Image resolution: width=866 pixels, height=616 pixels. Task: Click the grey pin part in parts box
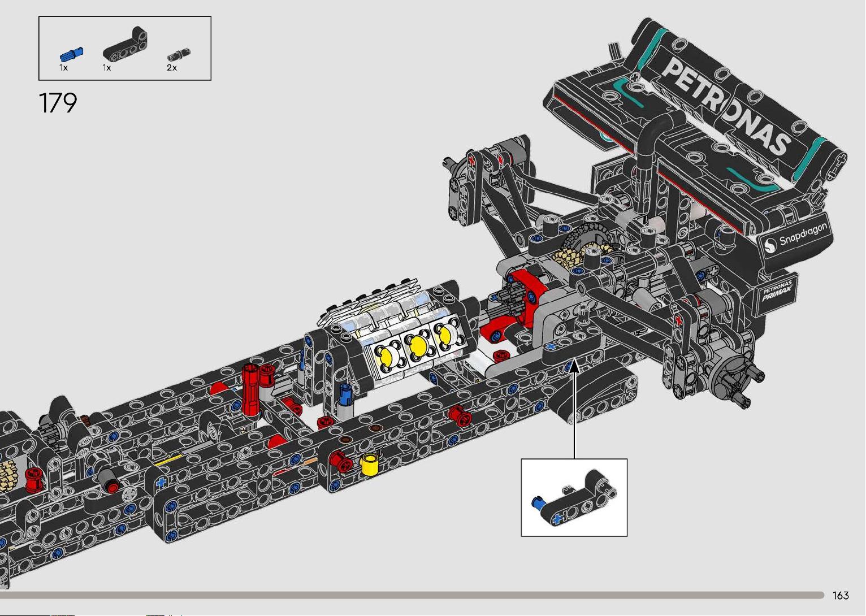(x=179, y=55)
